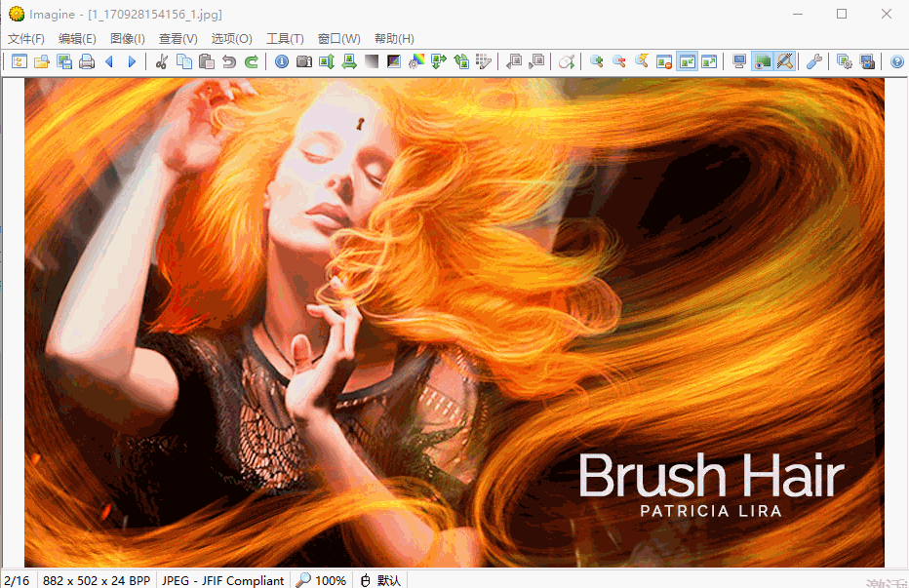
Task: Open help with the blue question mark
Action: pos(897,61)
